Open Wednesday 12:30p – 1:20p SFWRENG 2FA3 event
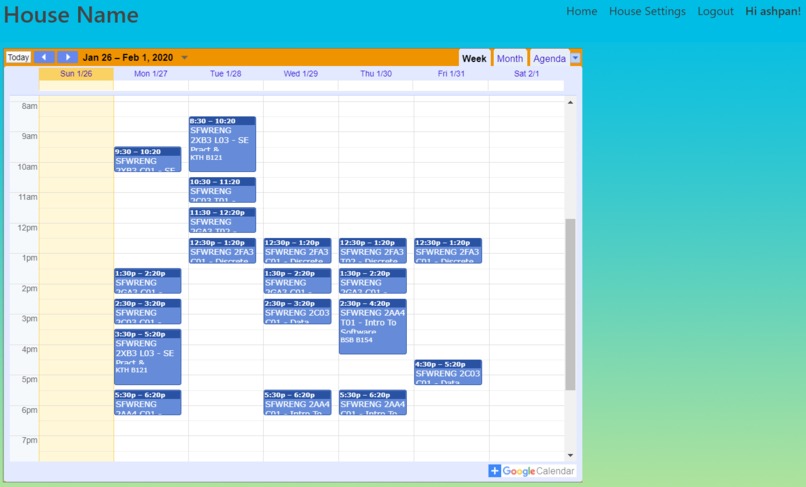The width and height of the screenshot is (806, 487). point(297,250)
